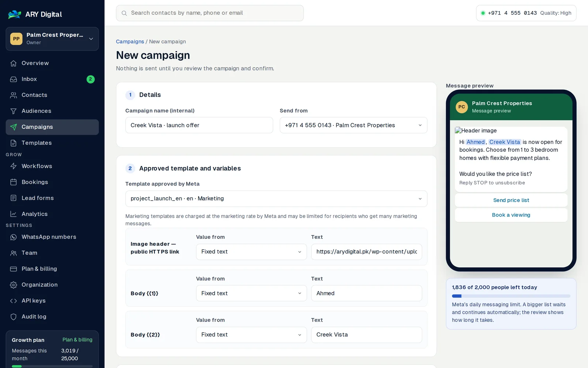This screenshot has height=368, width=588.
Task: Click the Inbox unread count badge
Action: pos(90,79)
